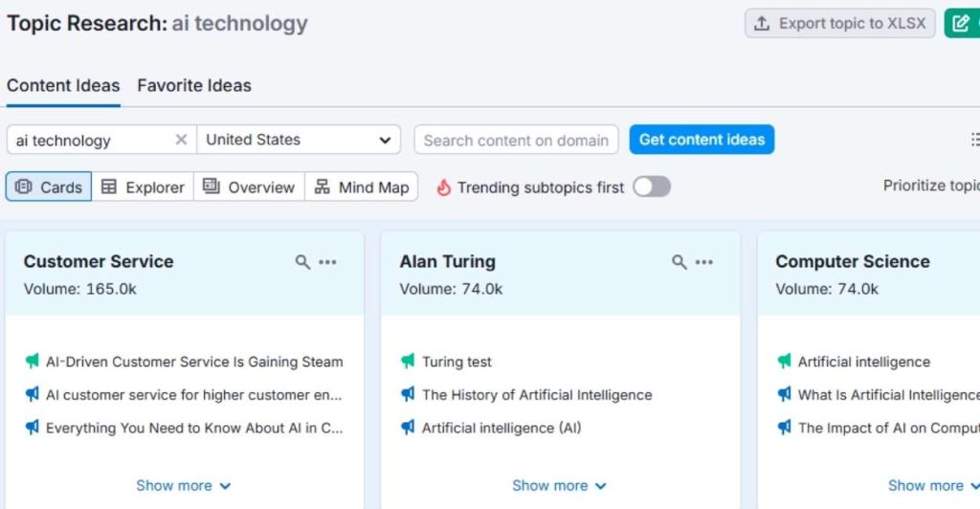Click the fire icon beside Trending subtopics
The image size is (980, 509).
click(x=443, y=188)
